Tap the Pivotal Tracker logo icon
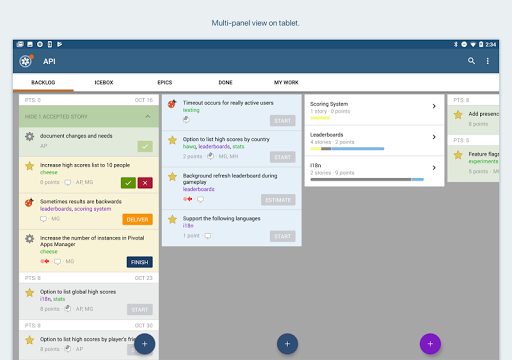This screenshot has width=512, height=360. [26, 61]
